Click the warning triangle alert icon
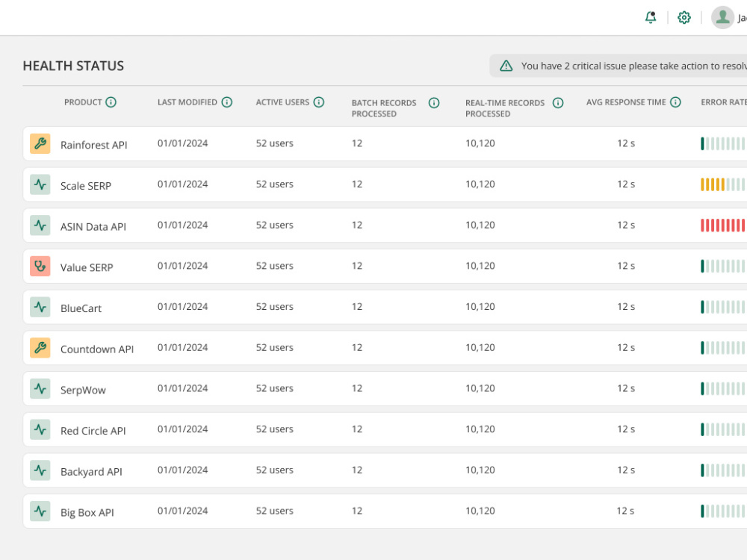This screenshot has height=560, width=747. click(x=506, y=66)
